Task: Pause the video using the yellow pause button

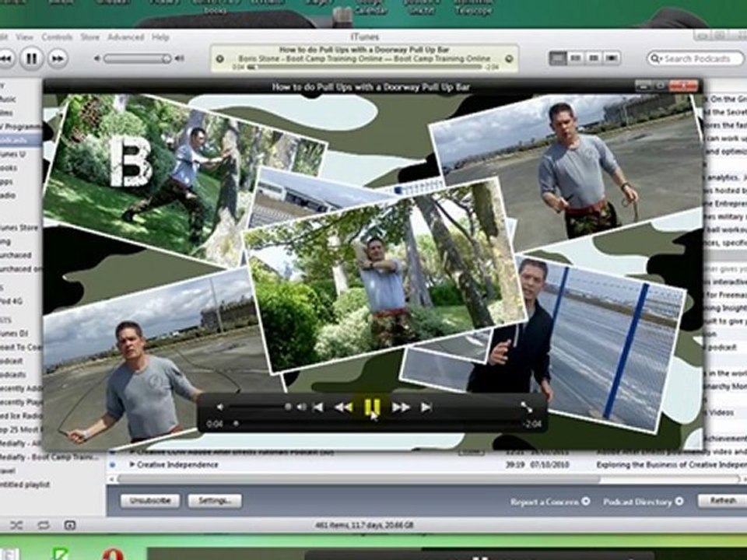Action: pos(372,407)
